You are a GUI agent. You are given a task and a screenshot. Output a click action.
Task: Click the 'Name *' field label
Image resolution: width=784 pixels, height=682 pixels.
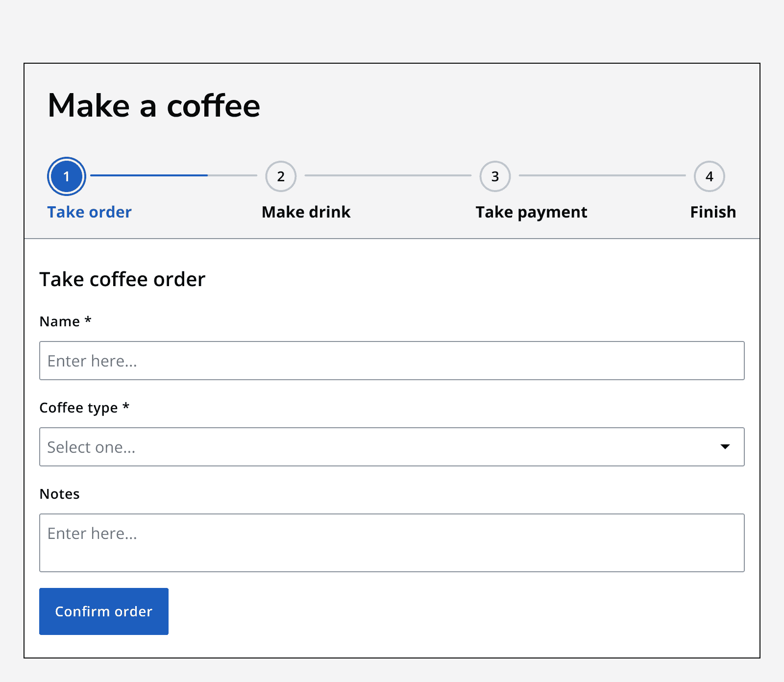[x=66, y=321]
